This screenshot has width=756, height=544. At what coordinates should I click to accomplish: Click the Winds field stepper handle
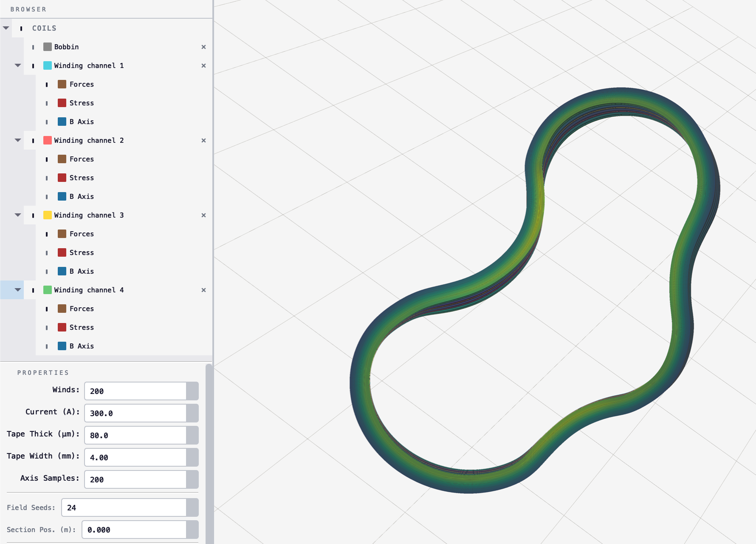(x=192, y=391)
